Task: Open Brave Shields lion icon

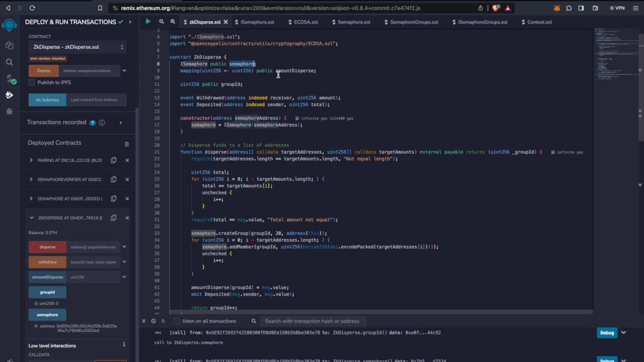Action: 496,8
